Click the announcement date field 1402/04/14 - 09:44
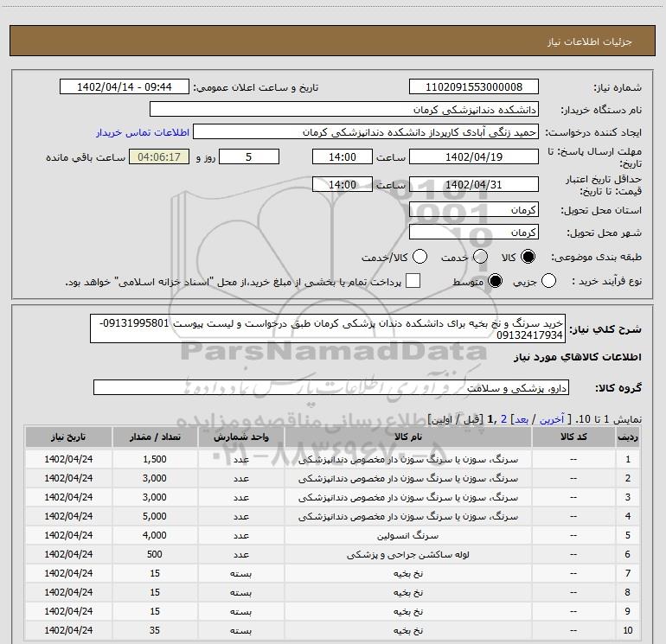This screenshot has width=666, height=644. 125,87
